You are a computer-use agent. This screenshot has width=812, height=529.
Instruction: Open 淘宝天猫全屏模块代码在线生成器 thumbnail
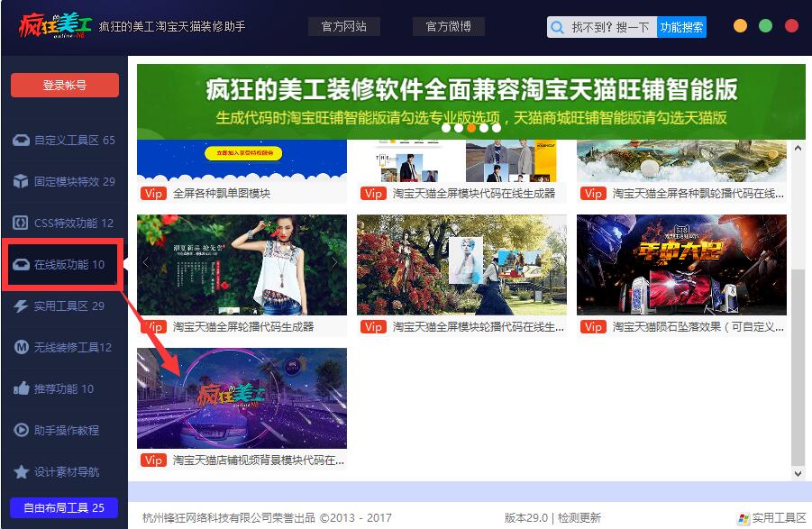click(x=462, y=160)
